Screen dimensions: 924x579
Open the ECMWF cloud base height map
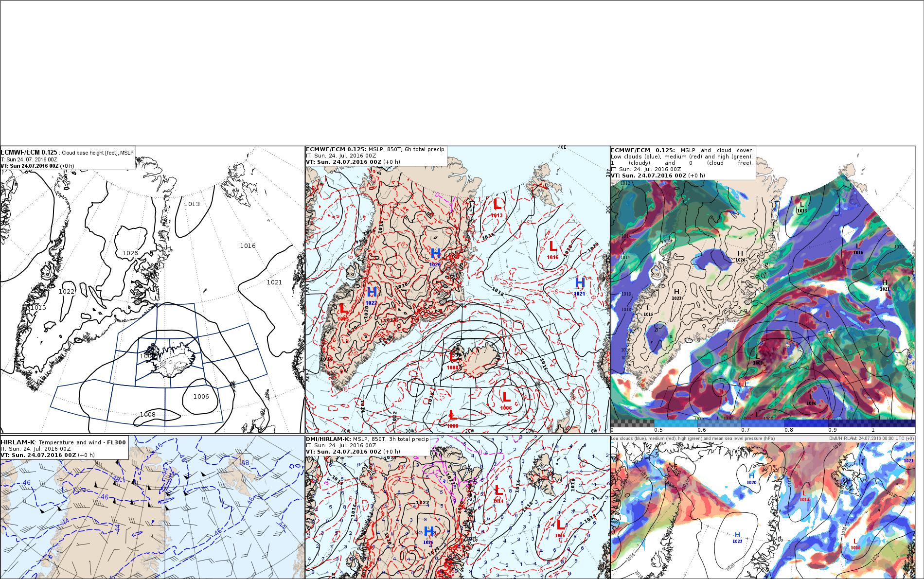tap(152, 289)
